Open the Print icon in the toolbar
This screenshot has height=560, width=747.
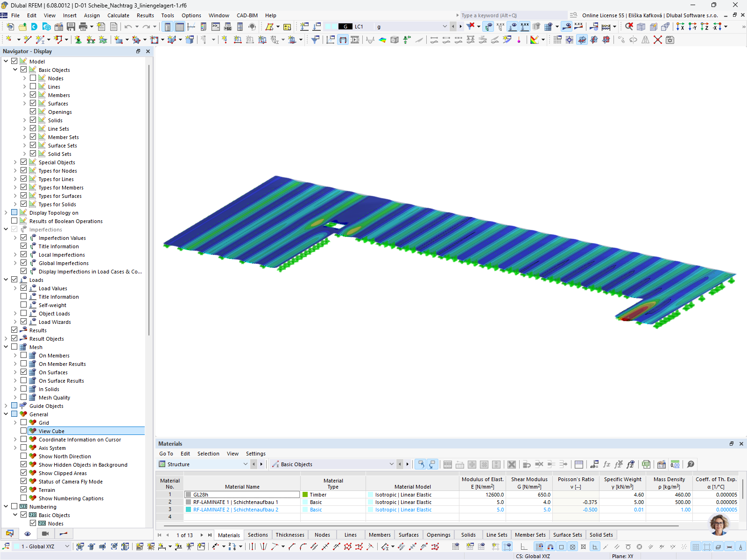pos(82,27)
